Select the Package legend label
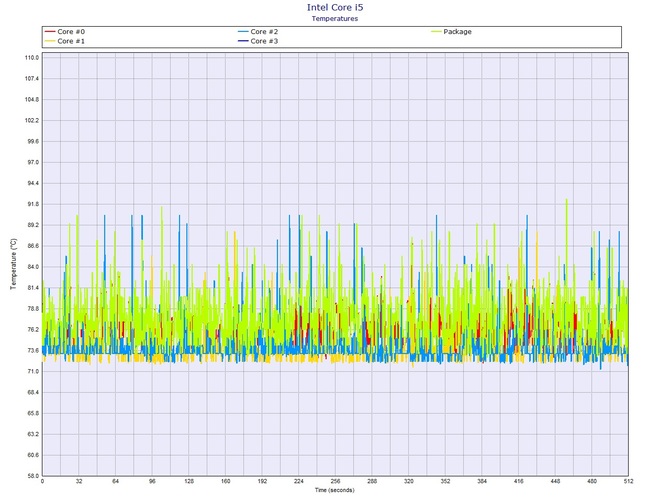 (x=458, y=32)
